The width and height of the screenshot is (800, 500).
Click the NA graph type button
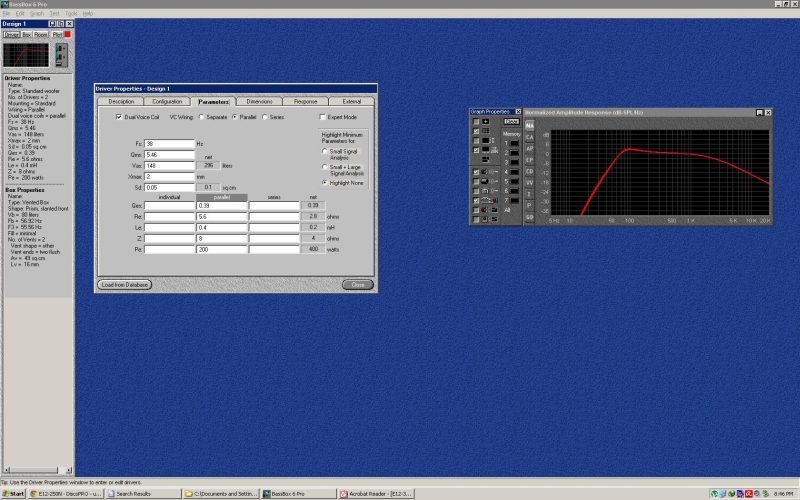pyautogui.click(x=530, y=126)
